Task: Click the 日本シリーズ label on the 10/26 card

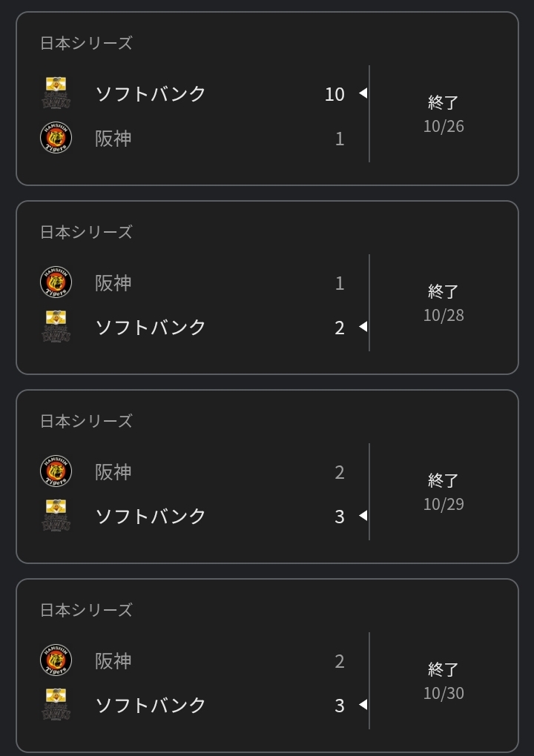Action: (86, 43)
